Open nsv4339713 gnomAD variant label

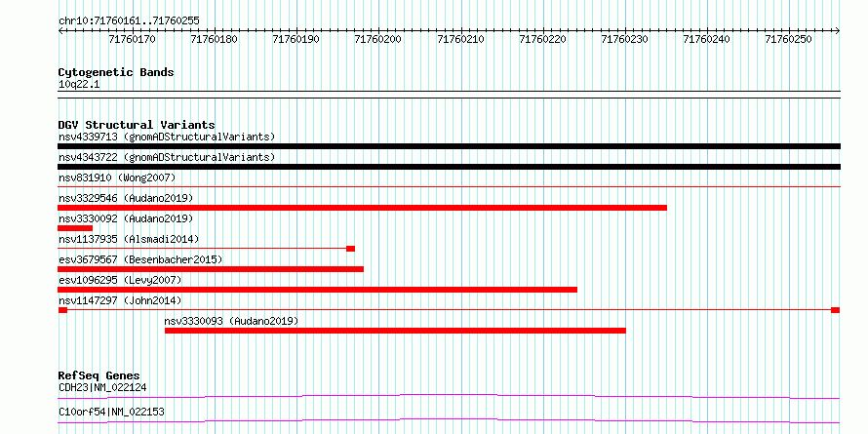[x=167, y=137]
